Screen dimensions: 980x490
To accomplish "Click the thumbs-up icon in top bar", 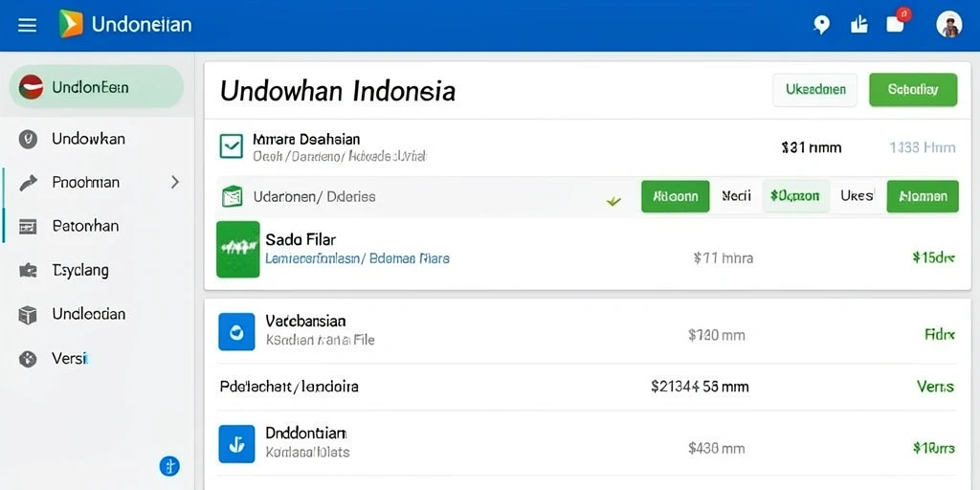I will point(859,24).
